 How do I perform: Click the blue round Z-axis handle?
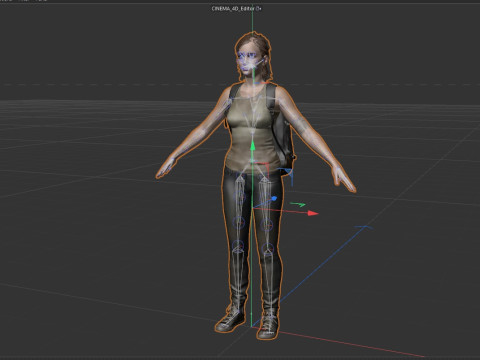pyautogui.click(x=274, y=198)
